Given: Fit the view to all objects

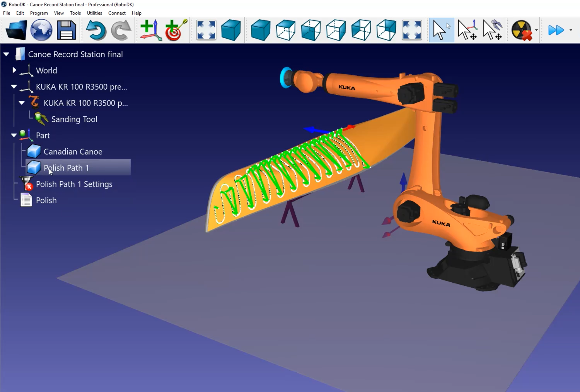Looking at the screenshot, I should click(206, 30).
